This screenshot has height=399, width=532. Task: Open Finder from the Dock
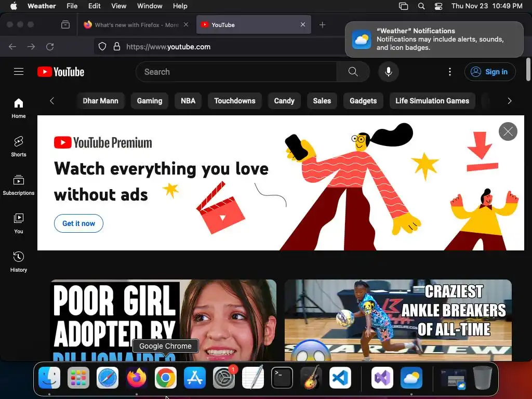pyautogui.click(x=49, y=378)
